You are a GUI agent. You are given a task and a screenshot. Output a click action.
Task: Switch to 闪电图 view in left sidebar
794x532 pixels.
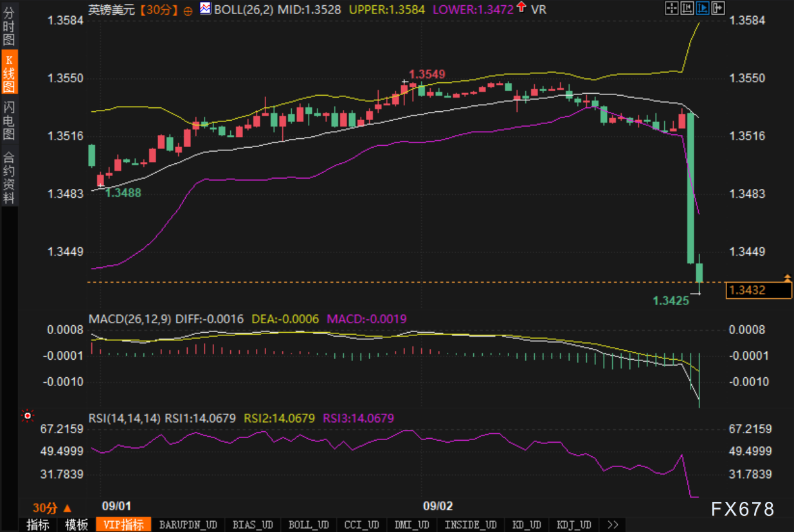tap(9, 121)
